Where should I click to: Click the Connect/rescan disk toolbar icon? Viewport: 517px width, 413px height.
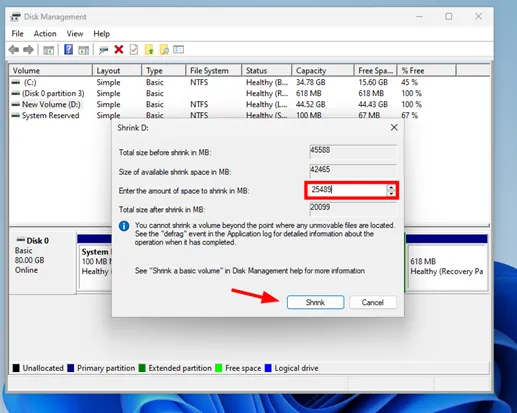(x=103, y=50)
